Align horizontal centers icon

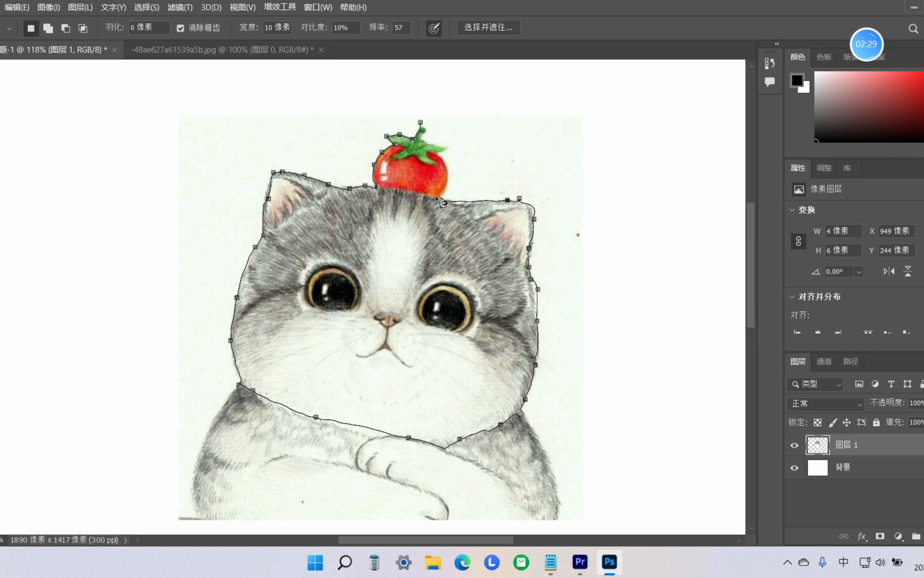[x=818, y=332]
